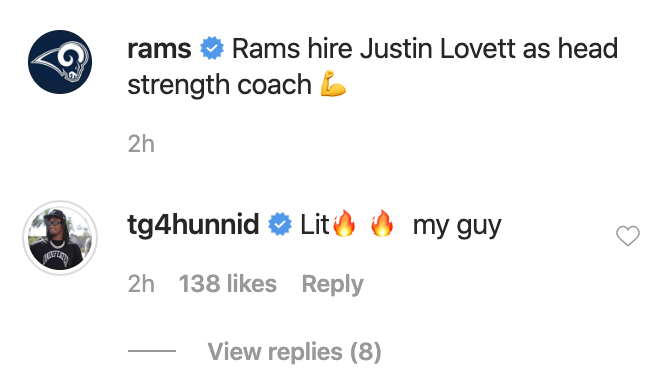
Task: Reply to tg4hunnid's comment
Action: click(x=332, y=285)
